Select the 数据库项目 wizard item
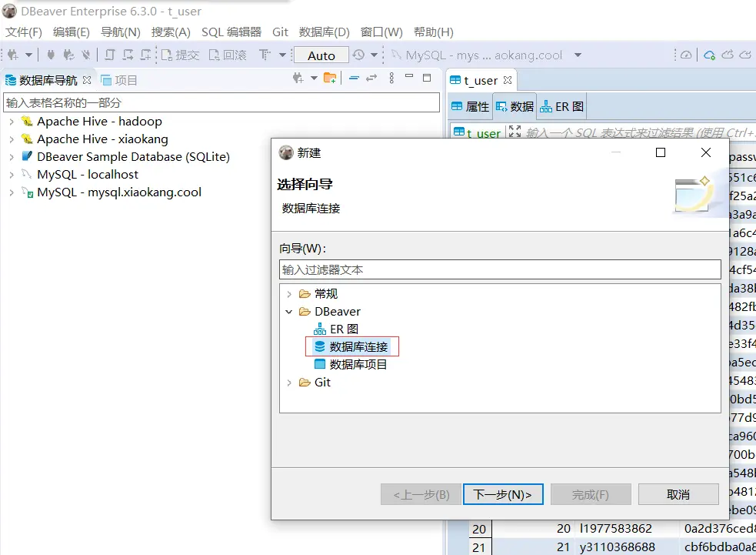756x555 pixels. point(351,364)
